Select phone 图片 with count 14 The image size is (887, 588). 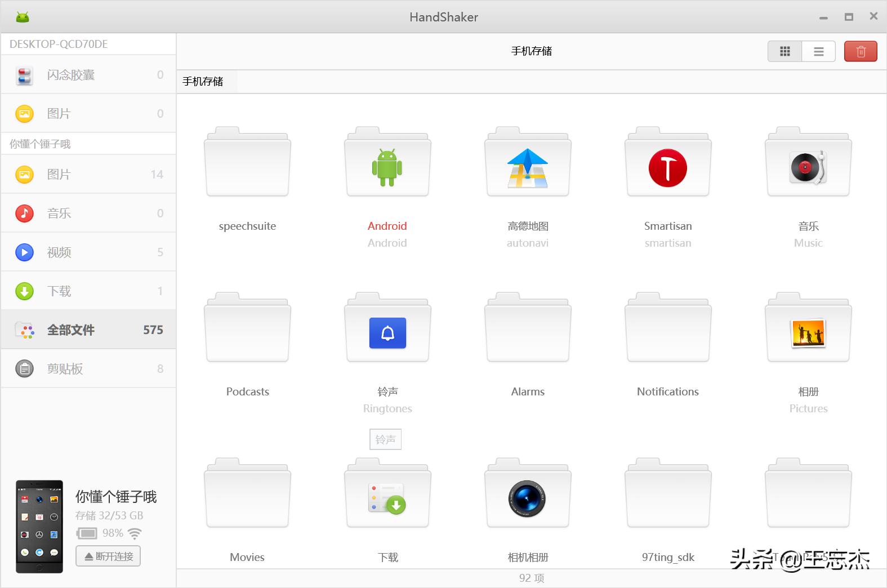(88, 175)
